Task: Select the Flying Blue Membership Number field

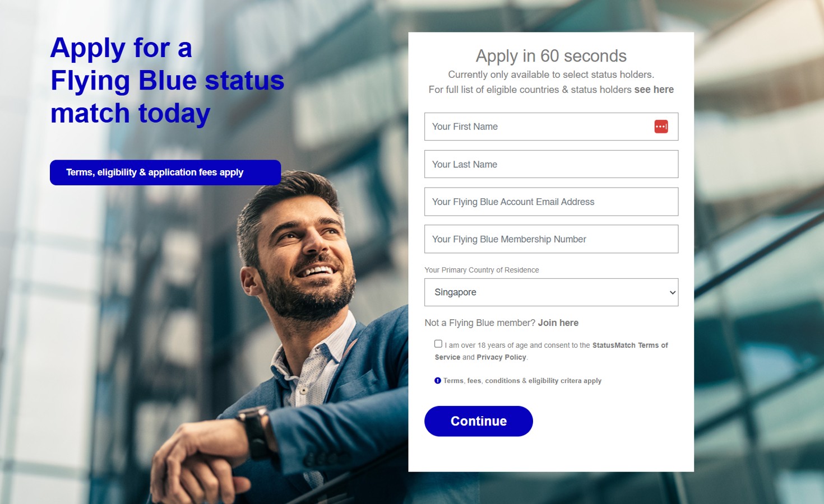Action: pos(551,239)
